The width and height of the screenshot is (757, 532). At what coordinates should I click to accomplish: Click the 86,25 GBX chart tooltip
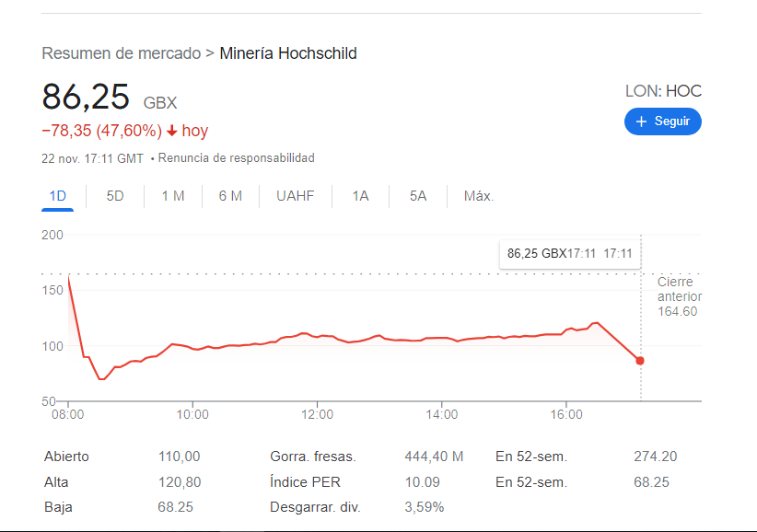[x=569, y=252]
